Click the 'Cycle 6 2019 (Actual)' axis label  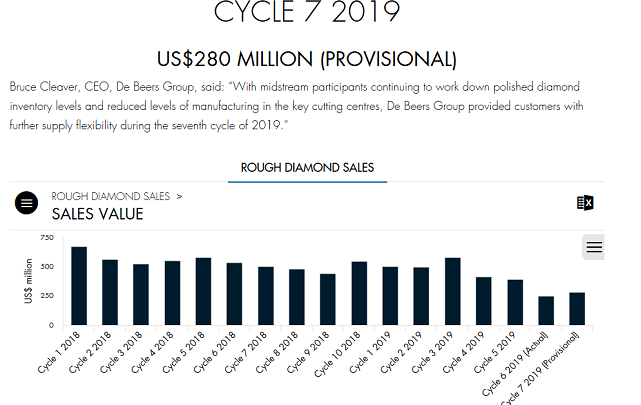pos(515,364)
